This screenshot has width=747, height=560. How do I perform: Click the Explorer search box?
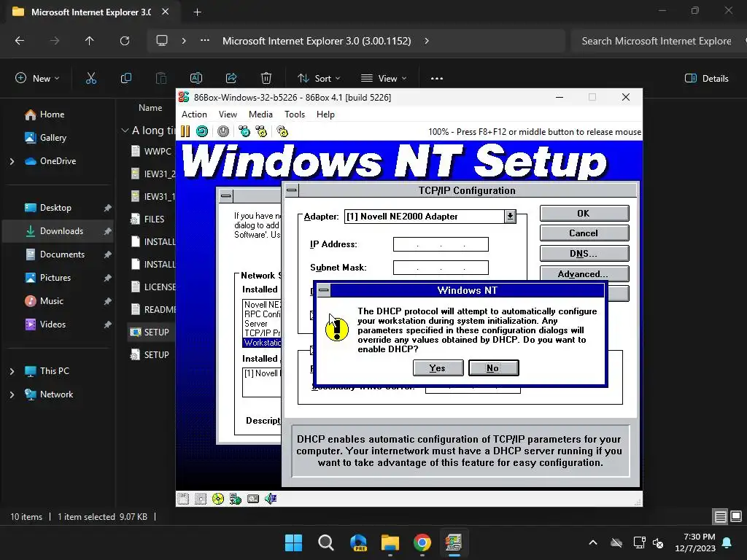click(657, 41)
